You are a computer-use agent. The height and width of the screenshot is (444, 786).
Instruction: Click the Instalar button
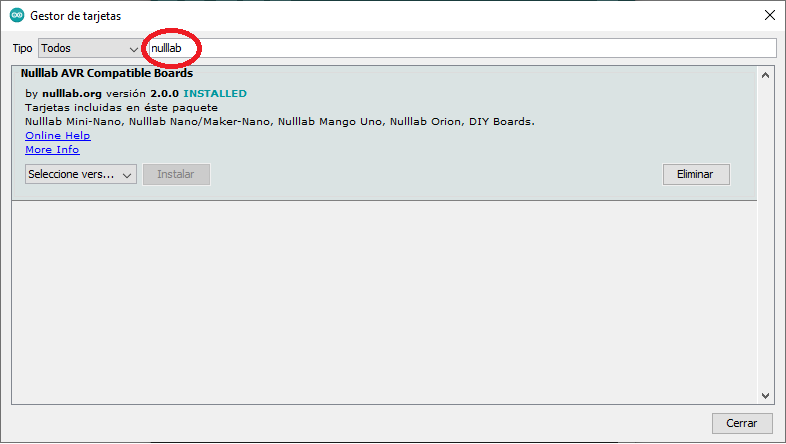[x=176, y=174]
